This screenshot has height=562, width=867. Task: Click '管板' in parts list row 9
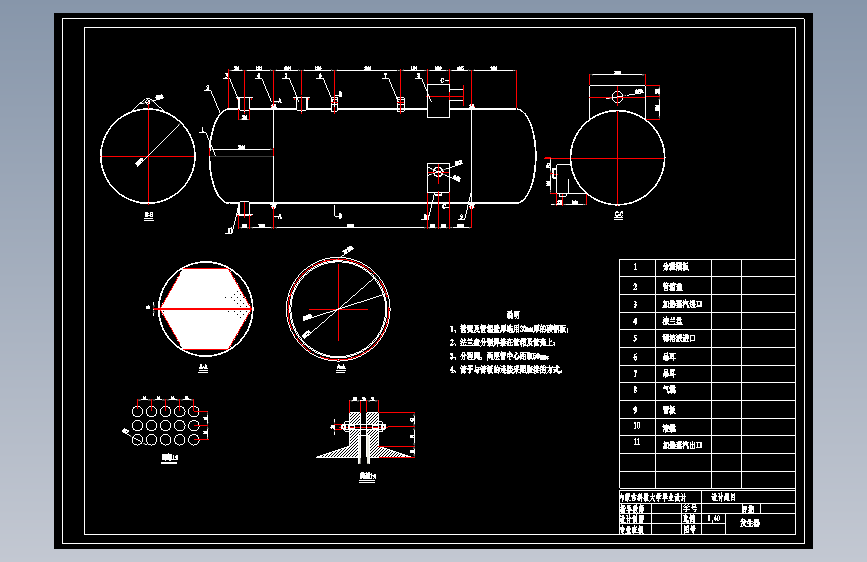point(669,410)
